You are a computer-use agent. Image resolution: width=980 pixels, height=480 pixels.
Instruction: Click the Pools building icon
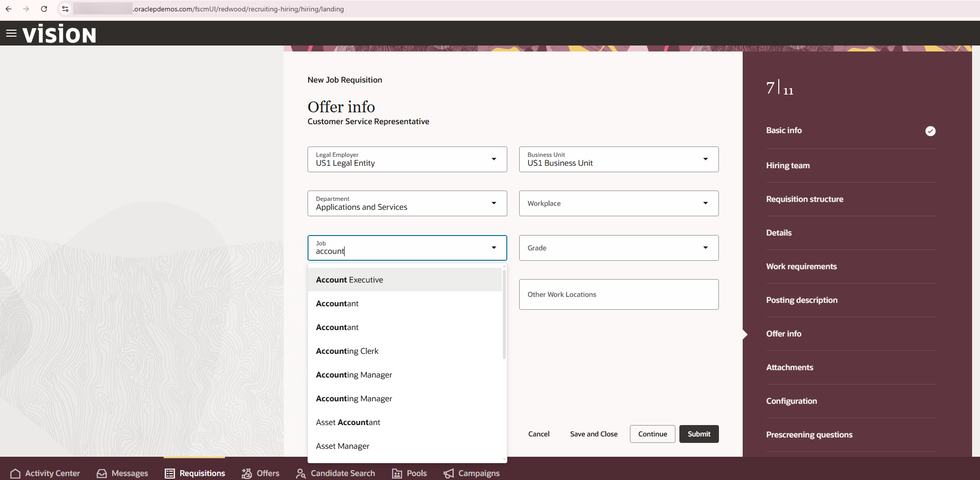click(397, 474)
